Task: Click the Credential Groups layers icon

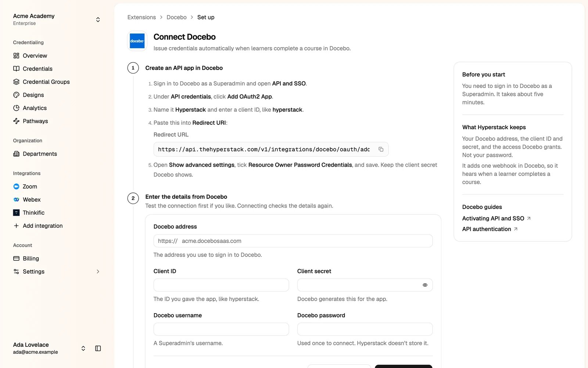Action: [16, 82]
